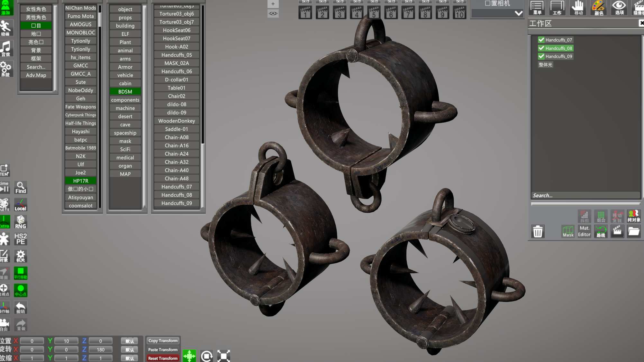Add the WoodenDonkey item
The image size is (644, 362).
coord(177,121)
